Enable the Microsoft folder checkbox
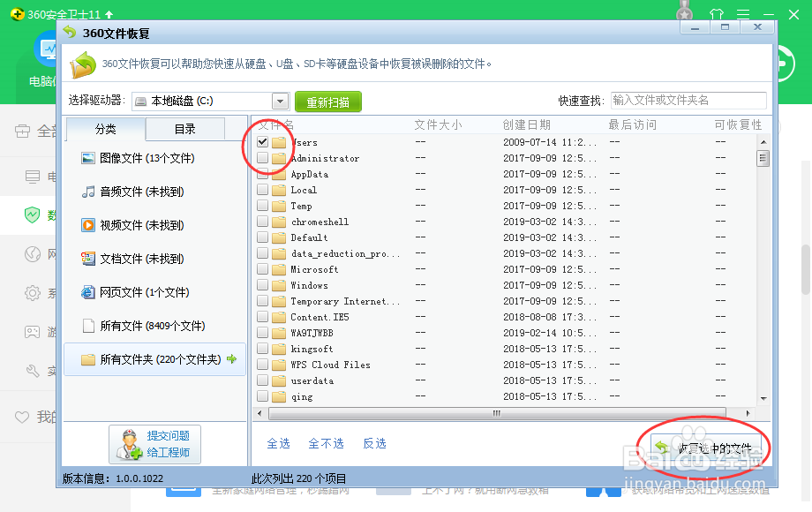The height and width of the screenshot is (512, 812). pos(262,269)
